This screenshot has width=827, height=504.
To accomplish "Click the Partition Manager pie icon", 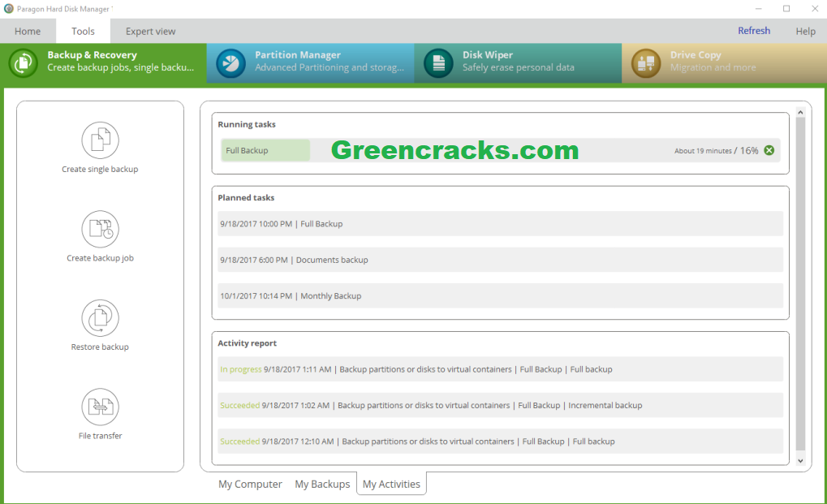I will [231, 63].
